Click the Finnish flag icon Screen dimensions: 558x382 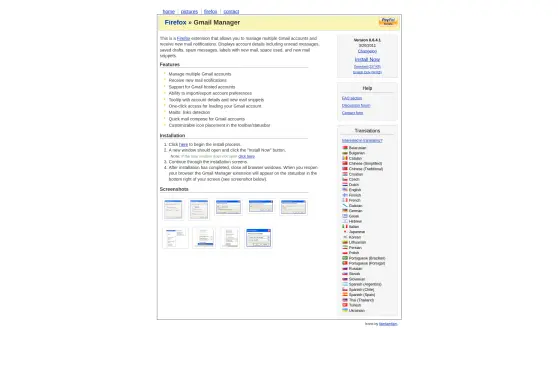(345, 195)
